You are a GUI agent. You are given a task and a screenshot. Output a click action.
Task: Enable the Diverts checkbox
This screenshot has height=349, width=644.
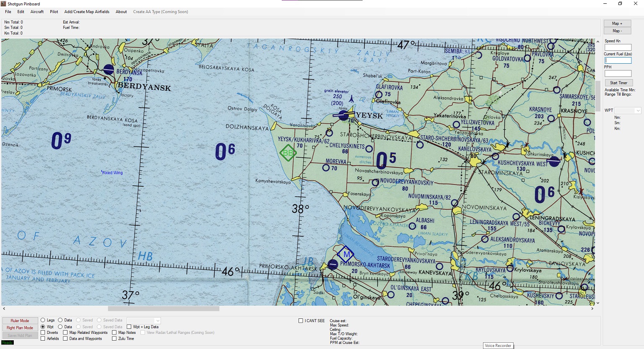[x=43, y=333]
